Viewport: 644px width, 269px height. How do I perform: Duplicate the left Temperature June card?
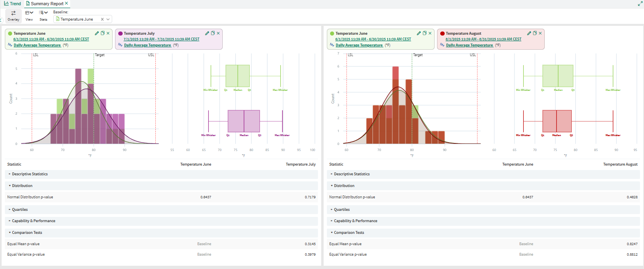point(102,33)
